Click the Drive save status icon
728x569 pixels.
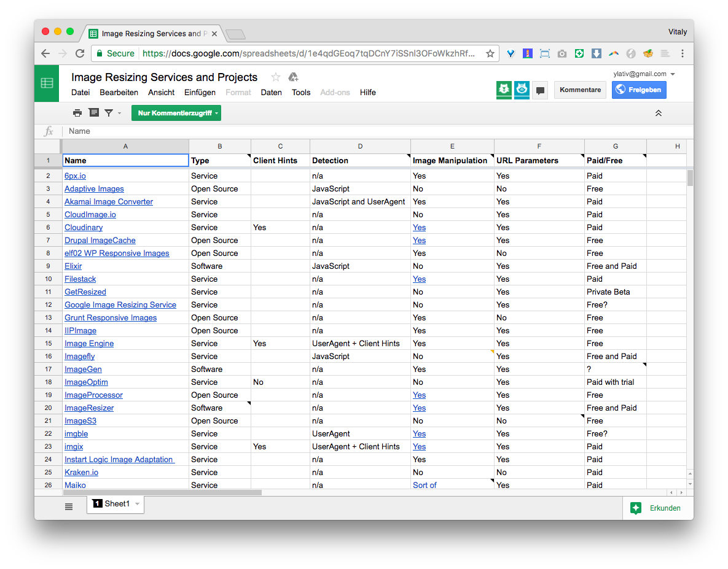pos(293,77)
